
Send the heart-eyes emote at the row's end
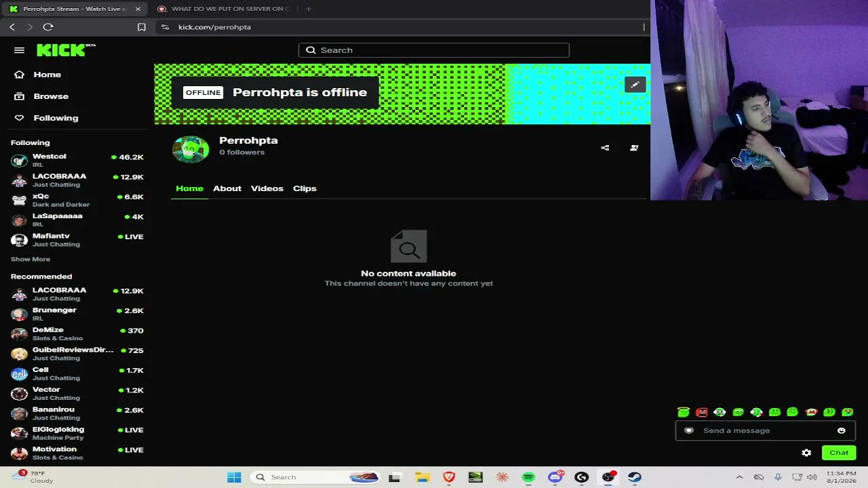tap(848, 412)
